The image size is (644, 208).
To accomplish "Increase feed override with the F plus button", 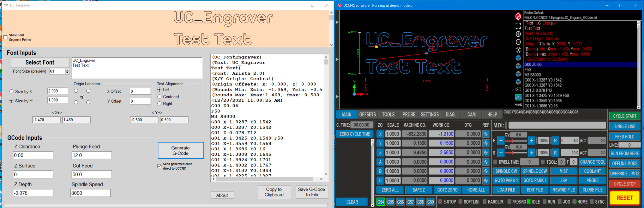I will [x=531, y=141].
